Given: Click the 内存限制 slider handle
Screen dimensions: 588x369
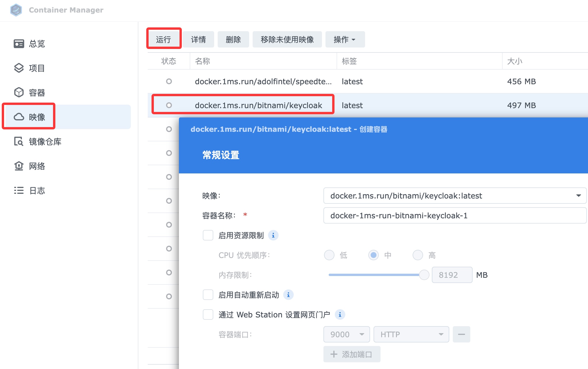Looking at the screenshot, I should (x=424, y=275).
